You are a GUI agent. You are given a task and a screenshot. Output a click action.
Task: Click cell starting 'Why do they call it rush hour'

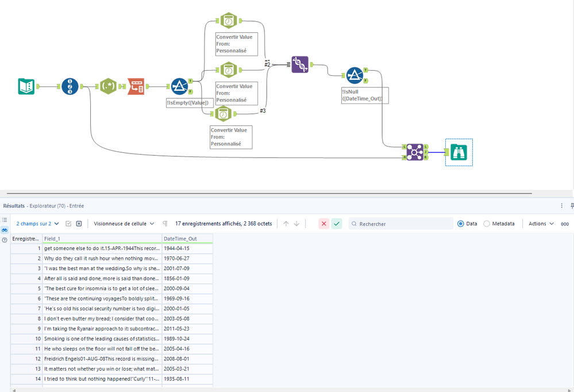click(x=102, y=258)
